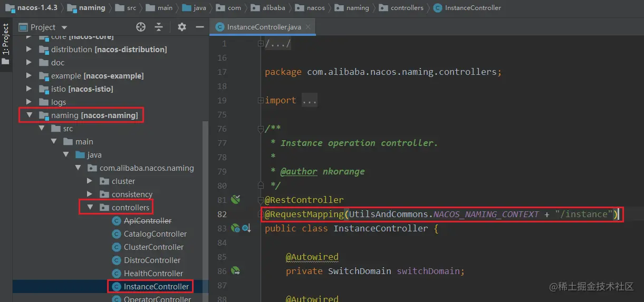Click the class gutter icon on line 83
Viewport: 644px width, 302px height.
pos(236,228)
